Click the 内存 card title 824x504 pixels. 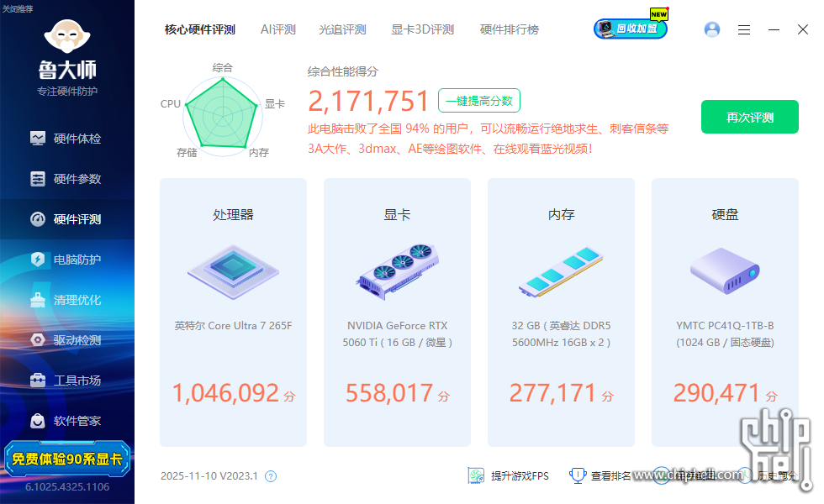(562, 215)
